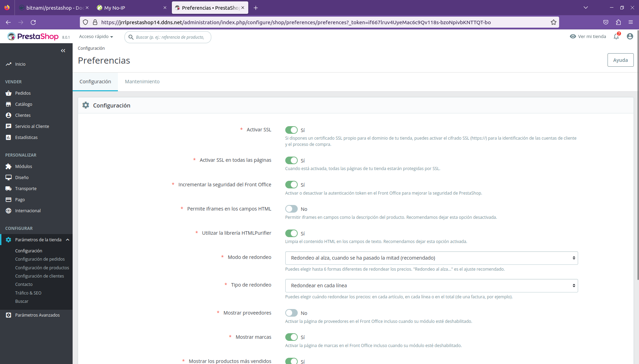Image resolution: width=639 pixels, height=364 pixels.
Task: Open Firefox application menu
Action: click(x=631, y=22)
